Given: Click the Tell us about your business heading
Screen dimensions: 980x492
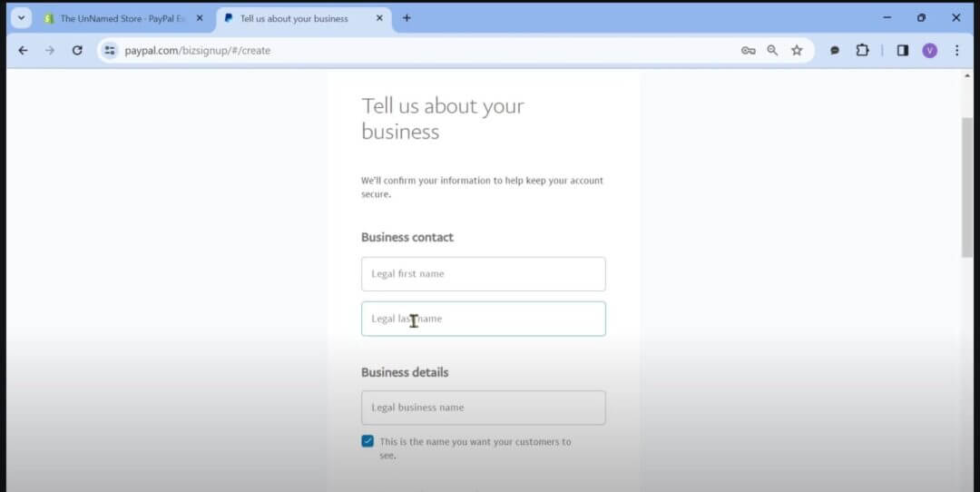Looking at the screenshot, I should tap(443, 119).
